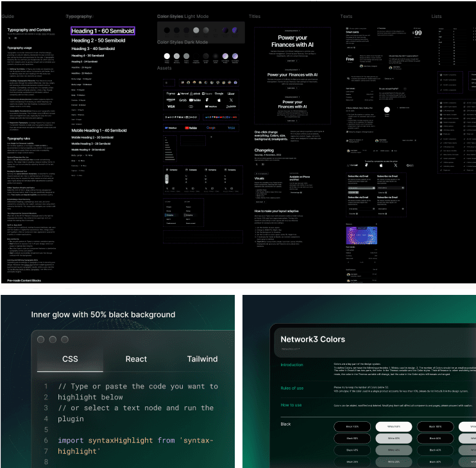This screenshot has width=476, height=468.
Task: Select the 'Lists' frame label
Action: [436, 17]
